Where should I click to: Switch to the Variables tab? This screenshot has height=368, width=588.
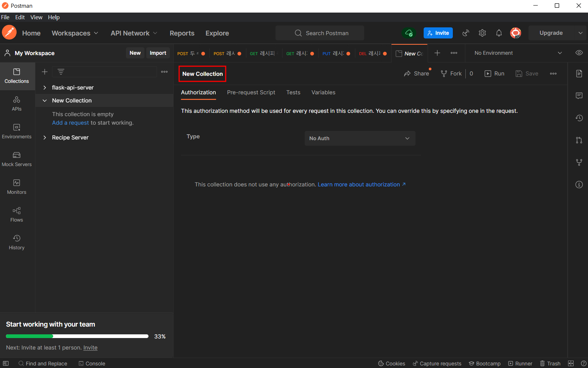coord(323,92)
